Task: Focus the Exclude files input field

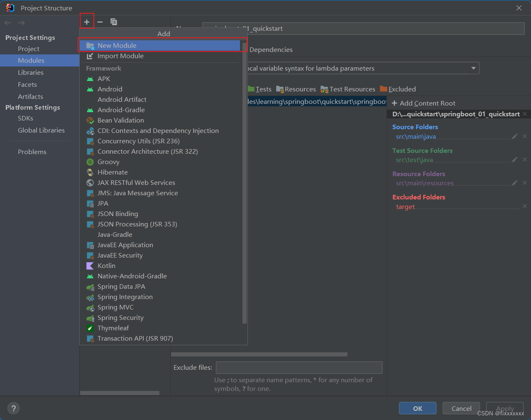Action: 299,368
